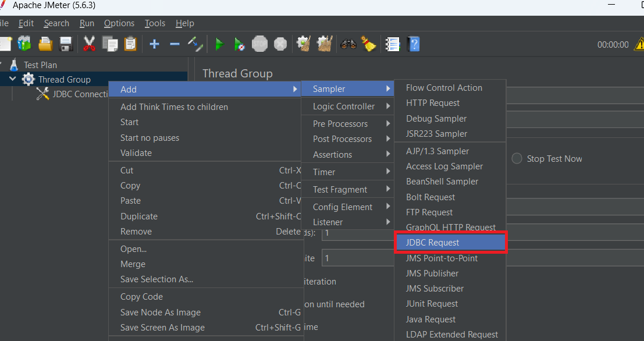Click the grey Stop sign icon

[x=259, y=44]
